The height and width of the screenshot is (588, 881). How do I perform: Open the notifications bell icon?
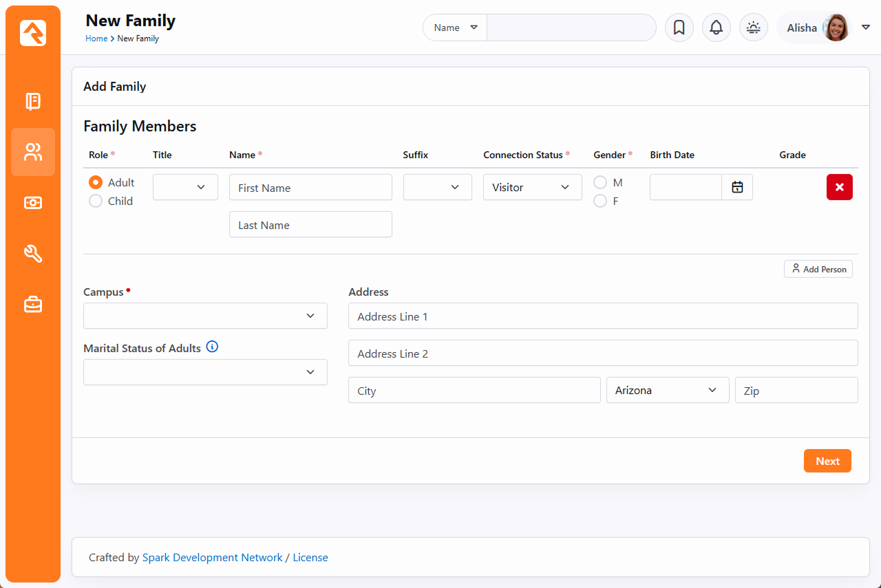[x=716, y=28]
